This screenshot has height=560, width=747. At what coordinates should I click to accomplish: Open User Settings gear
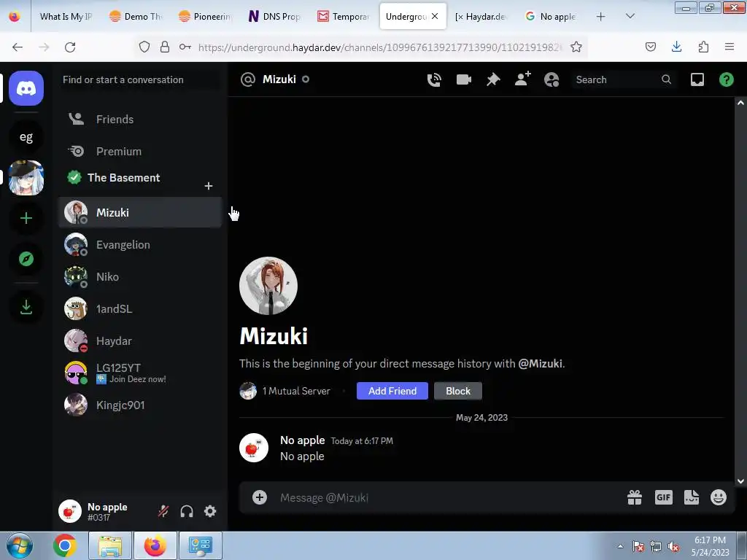pos(210,511)
